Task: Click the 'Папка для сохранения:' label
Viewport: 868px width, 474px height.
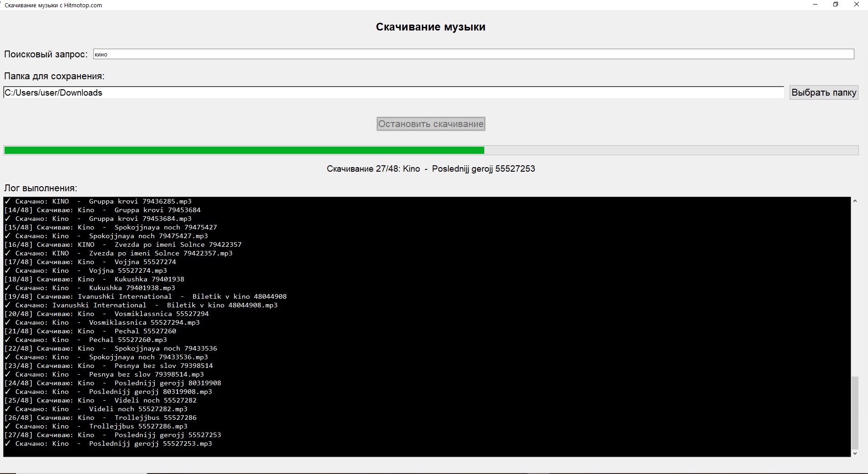Action: (54, 76)
